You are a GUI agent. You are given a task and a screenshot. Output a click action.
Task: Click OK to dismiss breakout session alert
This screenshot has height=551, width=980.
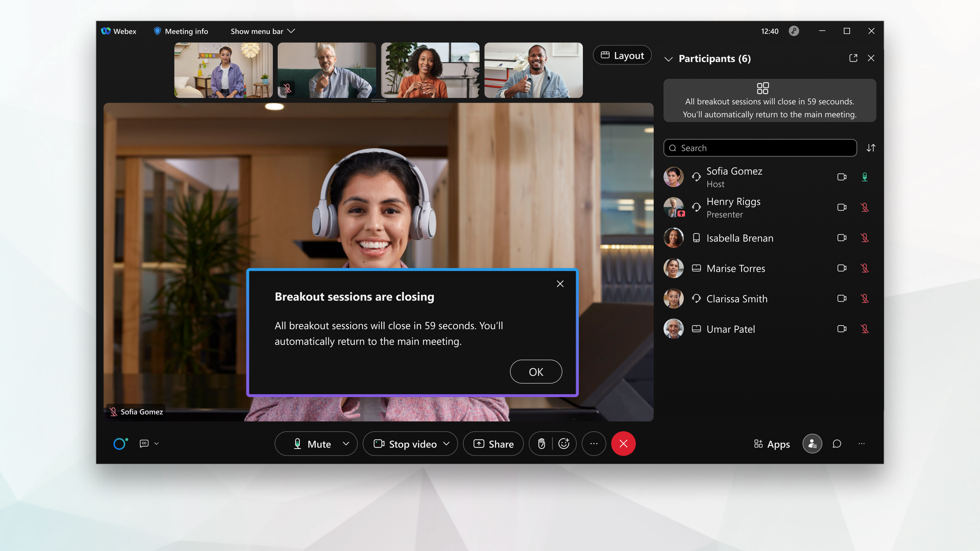pyautogui.click(x=536, y=371)
